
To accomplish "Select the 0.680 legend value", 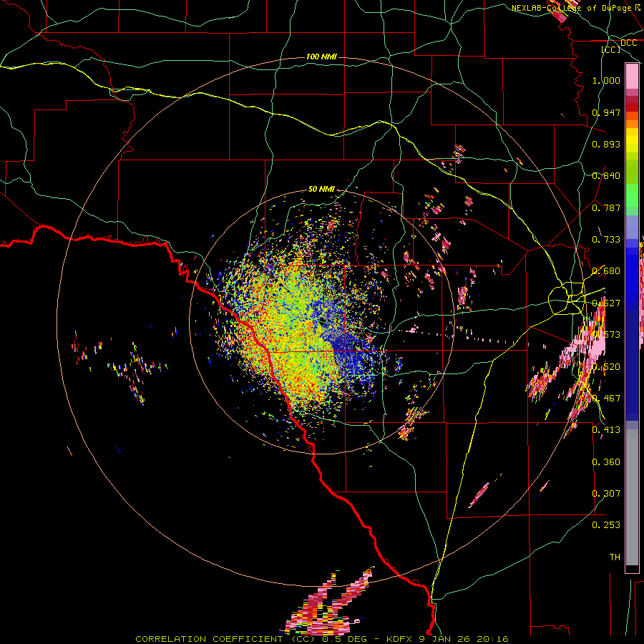I will click(606, 271).
